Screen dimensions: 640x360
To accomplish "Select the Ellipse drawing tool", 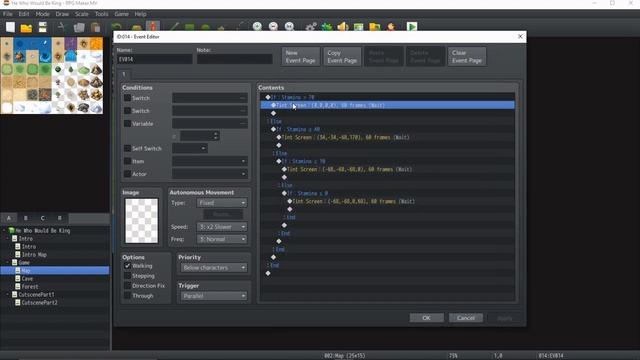I will pyautogui.click(x=206, y=27).
